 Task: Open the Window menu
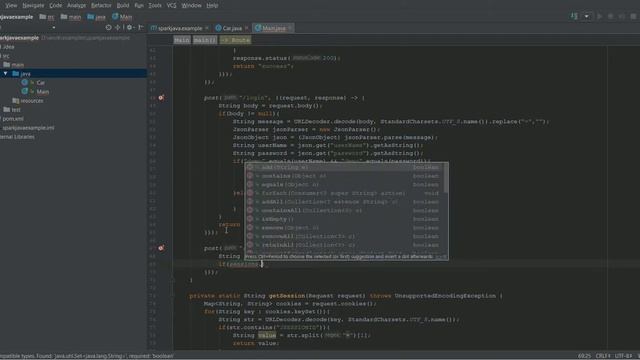pyautogui.click(x=191, y=5)
